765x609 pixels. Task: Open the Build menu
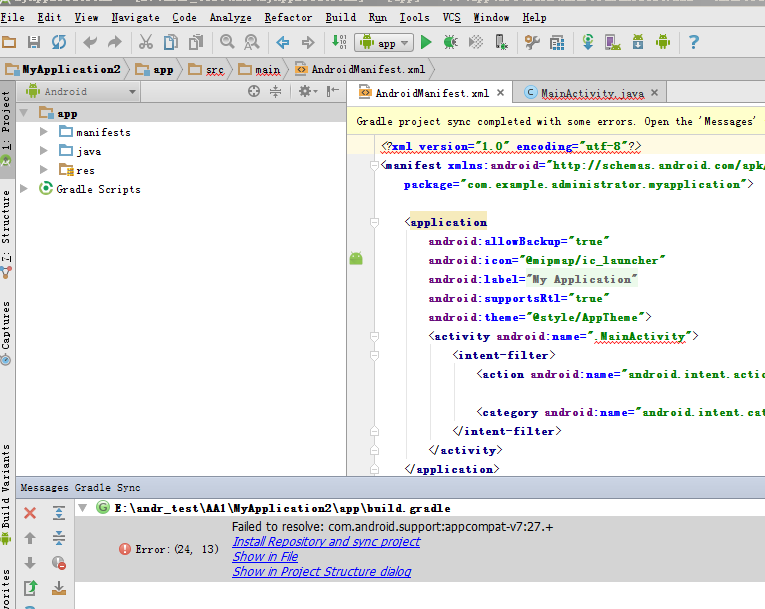[341, 18]
